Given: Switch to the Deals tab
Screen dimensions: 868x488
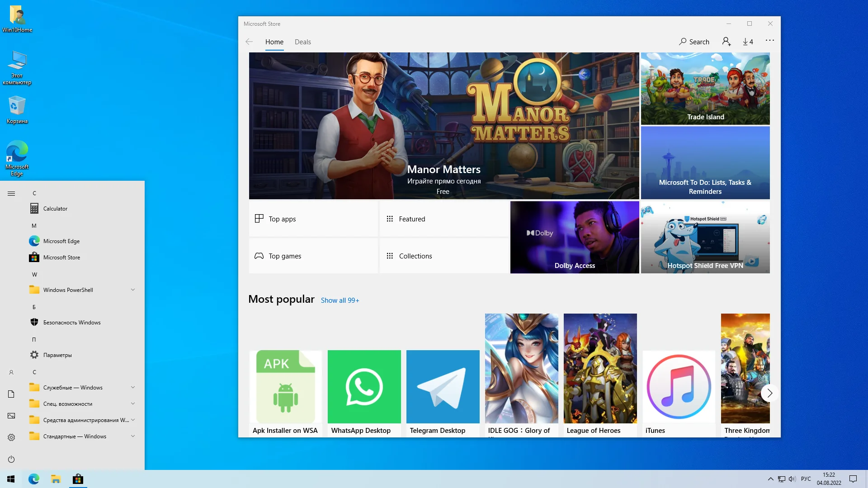Looking at the screenshot, I should (x=302, y=42).
